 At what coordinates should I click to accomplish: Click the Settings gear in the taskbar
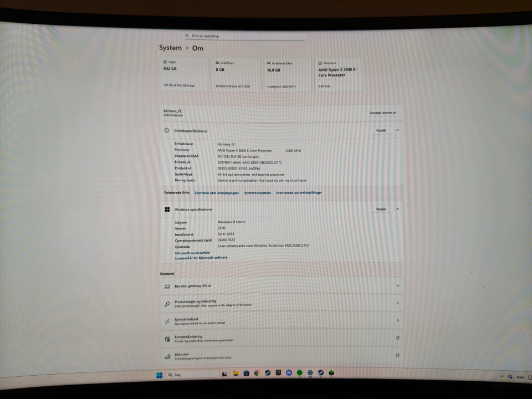click(x=310, y=372)
